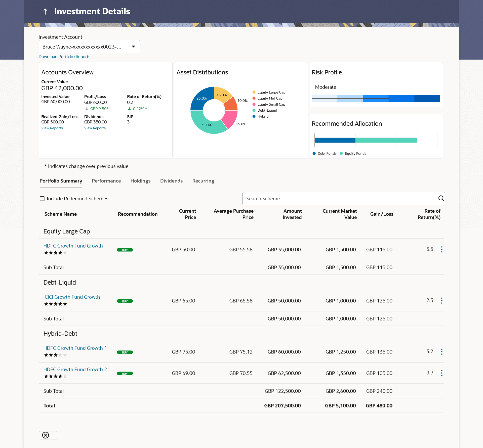Click the back arrow beside Investment Details
The image size is (483, 448).
tap(45, 12)
